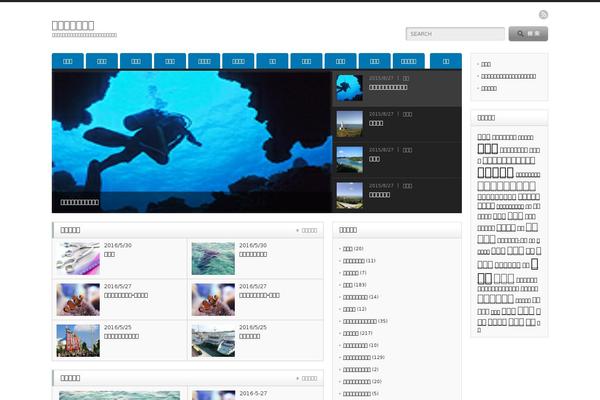The image size is (600, 400).
Task: Open the large scuba diver hero image
Action: point(192,141)
